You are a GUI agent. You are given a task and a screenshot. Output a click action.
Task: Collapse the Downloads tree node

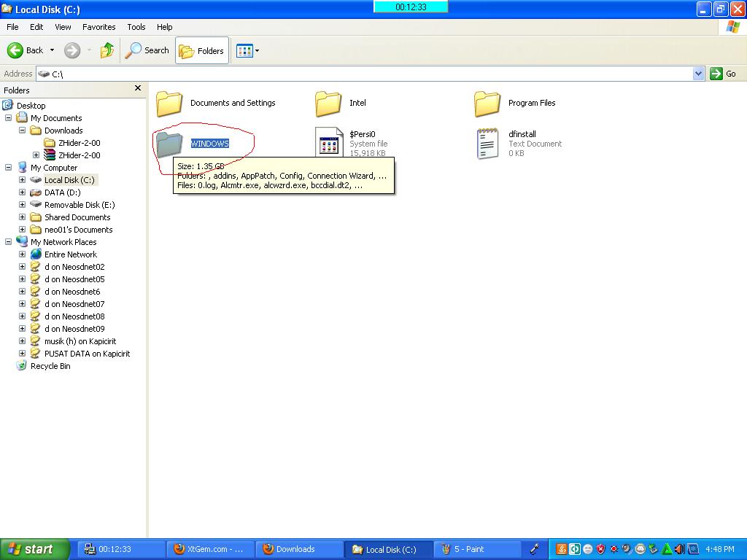(22, 130)
